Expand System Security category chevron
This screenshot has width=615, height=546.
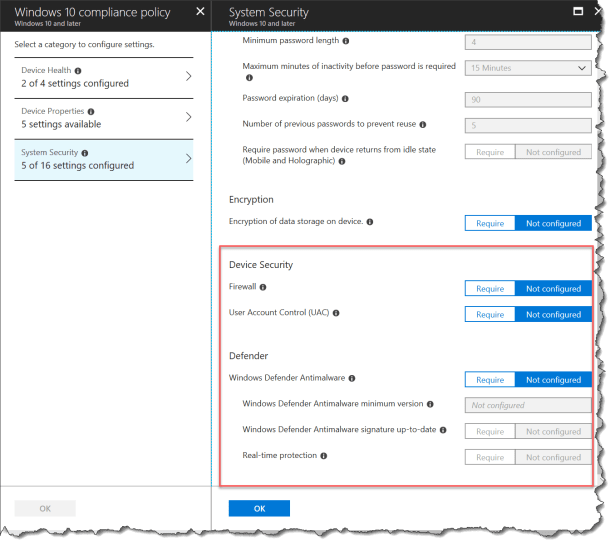(189, 158)
